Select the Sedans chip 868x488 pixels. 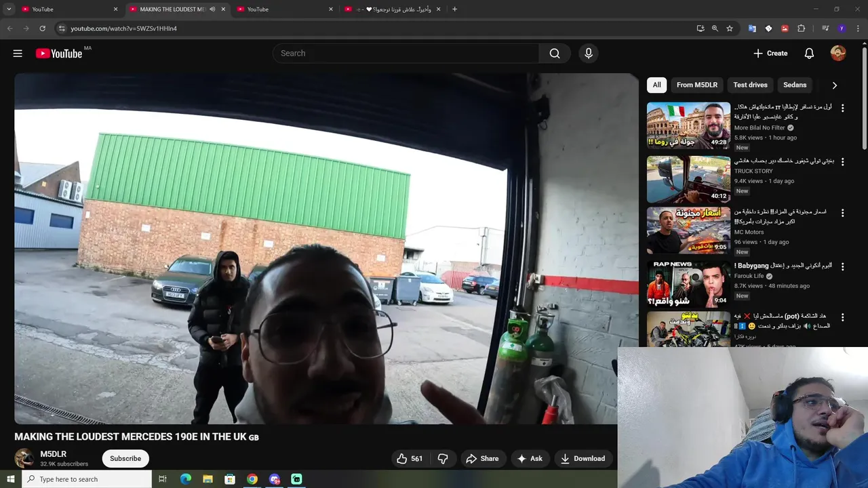click(x=795, y=85)
